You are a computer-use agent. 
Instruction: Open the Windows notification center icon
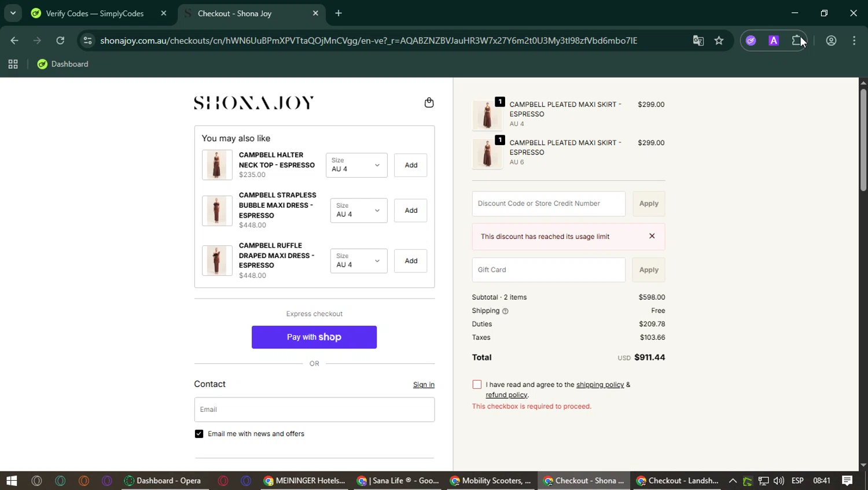847,481
